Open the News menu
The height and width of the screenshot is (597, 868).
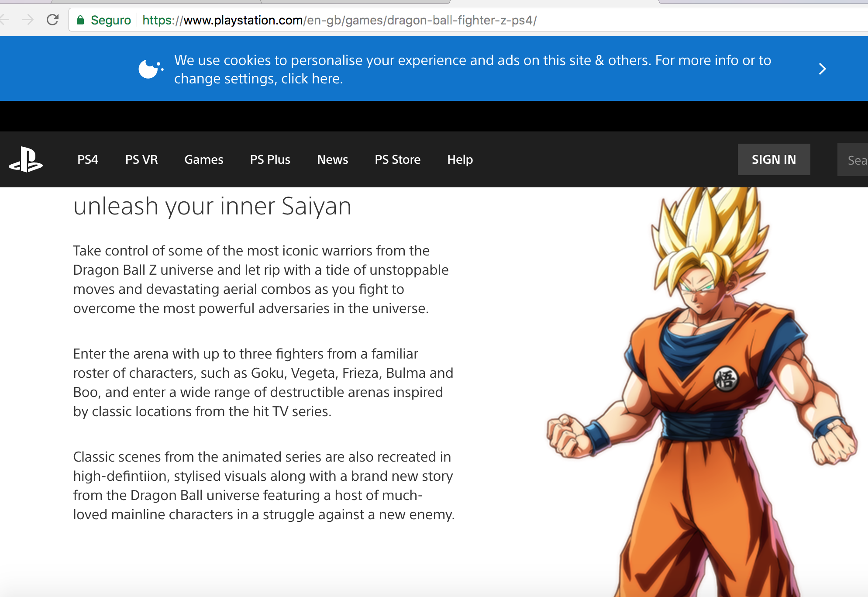pyautogui.click(x=333, y=160)
